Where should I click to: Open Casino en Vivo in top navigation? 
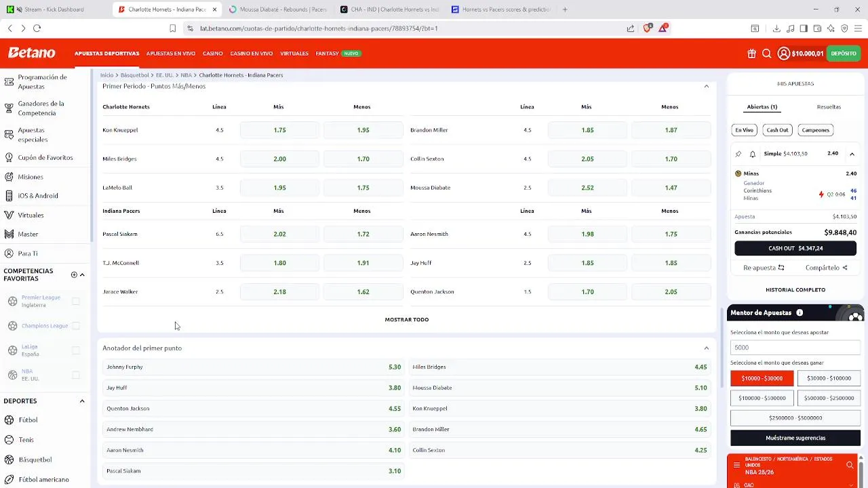tap(252, 54)
